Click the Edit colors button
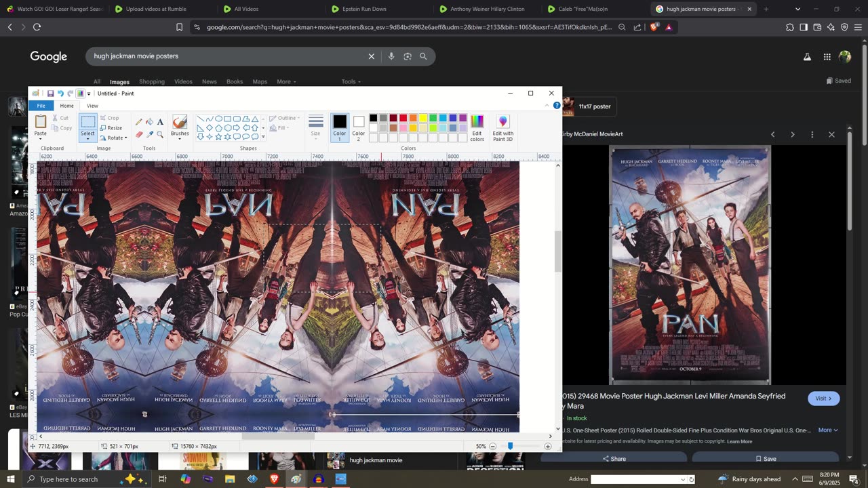 click(x=477, y=127)
